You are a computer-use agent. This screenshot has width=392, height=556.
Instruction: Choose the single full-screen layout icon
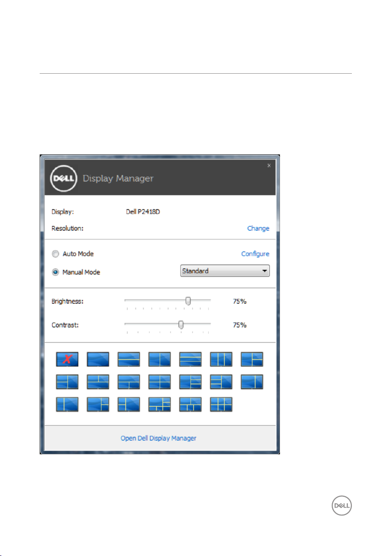(x=98, y=359)
